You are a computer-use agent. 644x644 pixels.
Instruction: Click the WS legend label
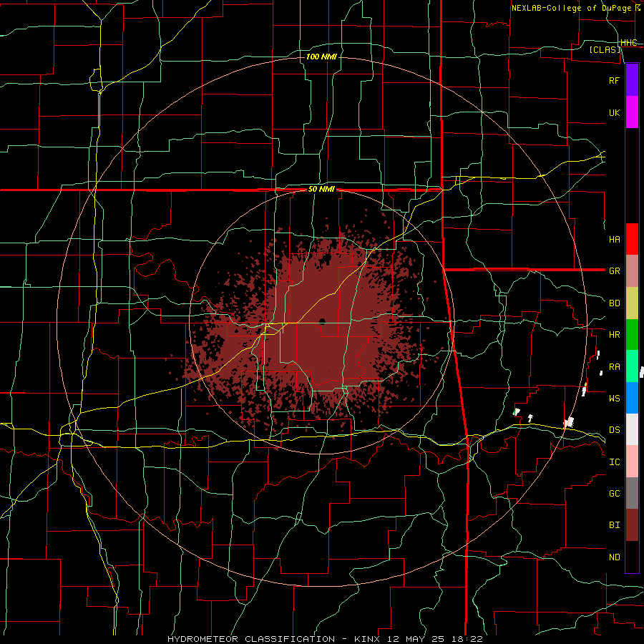(x=615, y=399)
